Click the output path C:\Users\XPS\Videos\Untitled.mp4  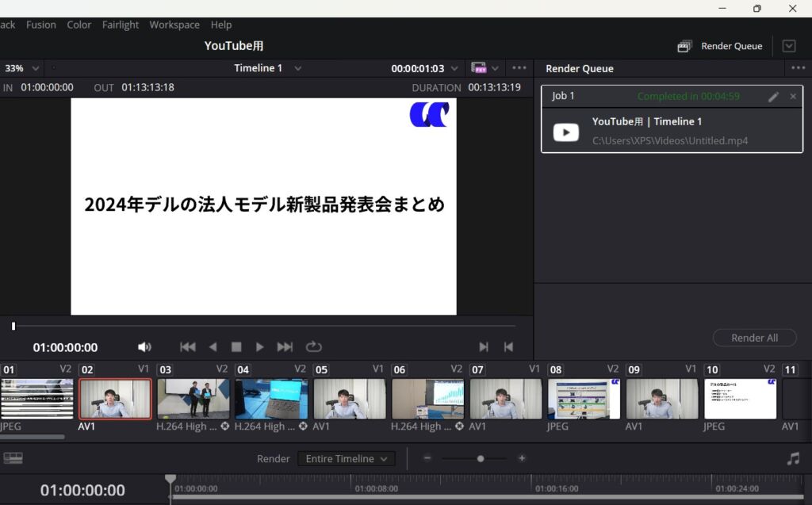coord(669,140)
